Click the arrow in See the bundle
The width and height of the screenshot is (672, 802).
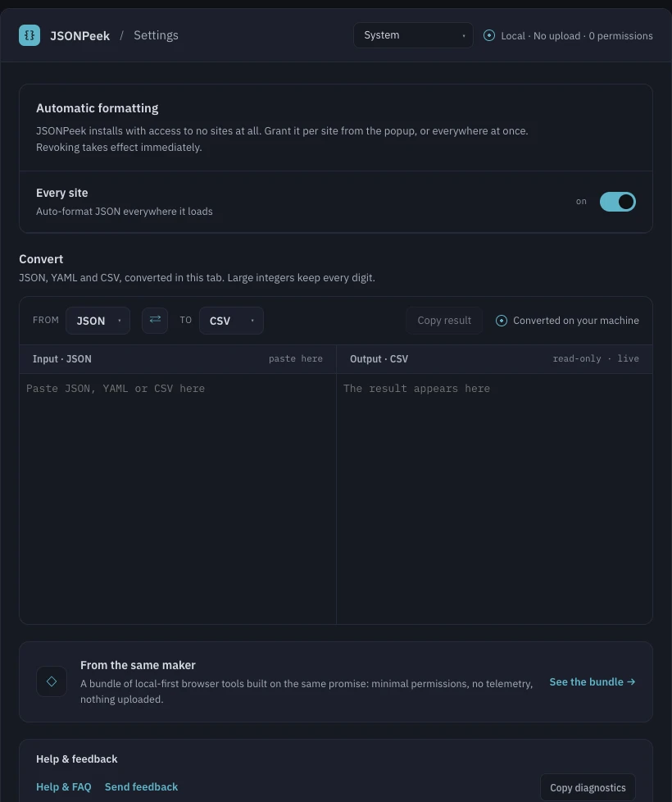(x=631, y=681)
